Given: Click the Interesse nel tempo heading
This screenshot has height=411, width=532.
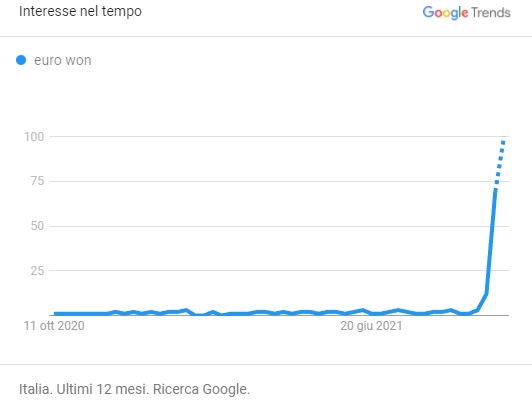Looking at the screenshot, I should coord(80,11).
